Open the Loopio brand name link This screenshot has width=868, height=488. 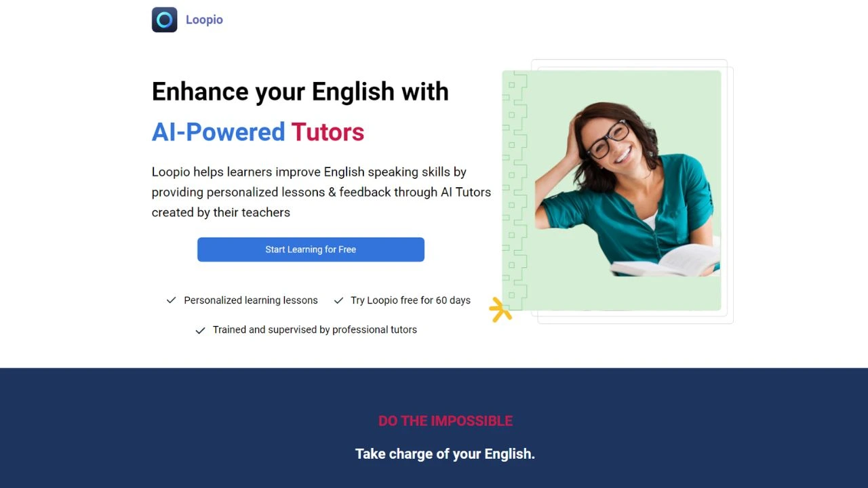204,20
